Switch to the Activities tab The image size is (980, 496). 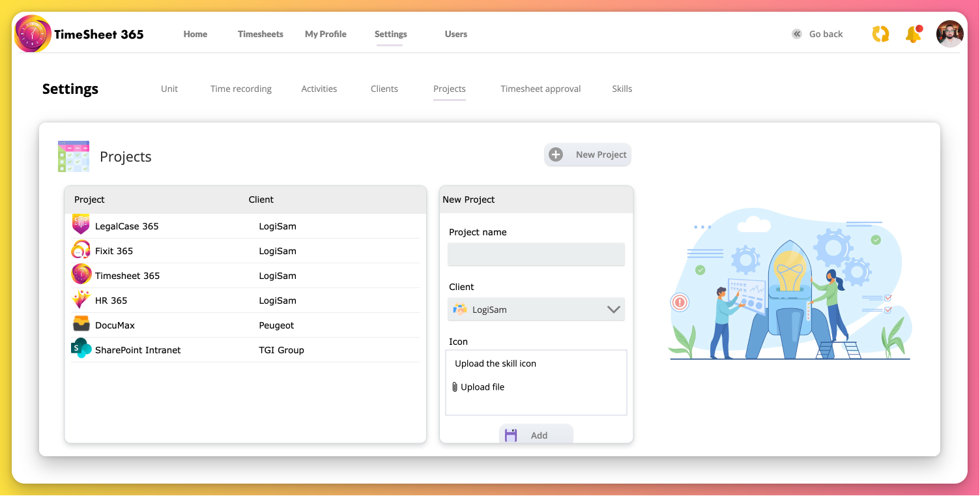coord(319,89)
